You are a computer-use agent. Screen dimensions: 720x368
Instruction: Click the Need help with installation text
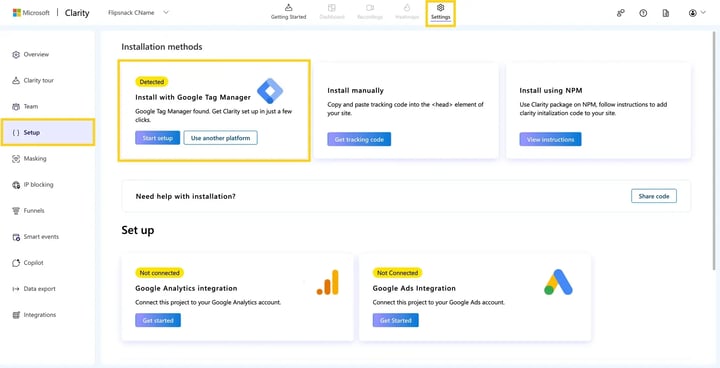186,196
